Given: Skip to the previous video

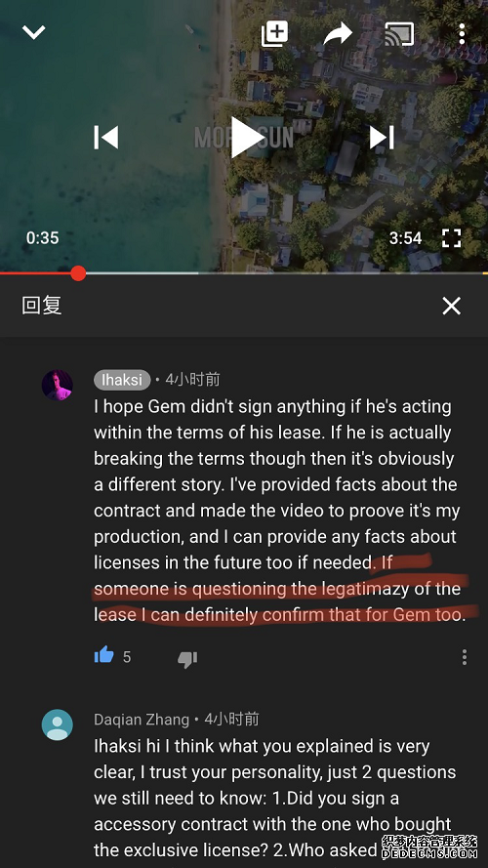Looking at the screenshot, I should click(x=106, y=138).
